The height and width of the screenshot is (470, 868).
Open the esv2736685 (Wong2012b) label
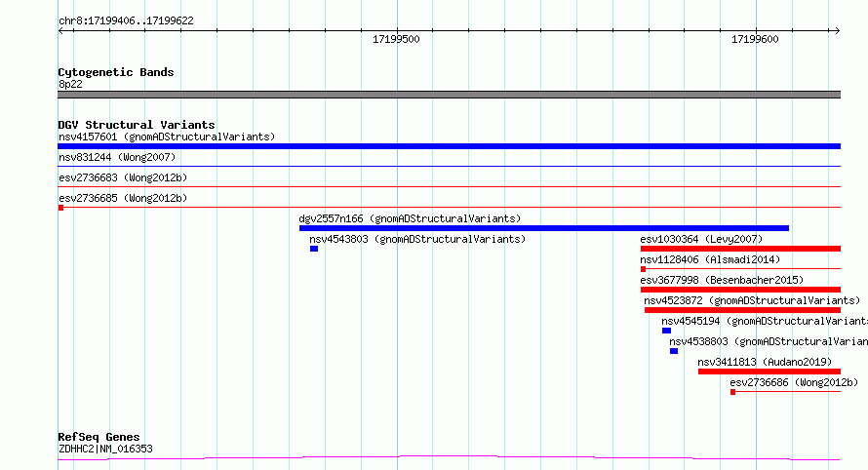(123, 198)
